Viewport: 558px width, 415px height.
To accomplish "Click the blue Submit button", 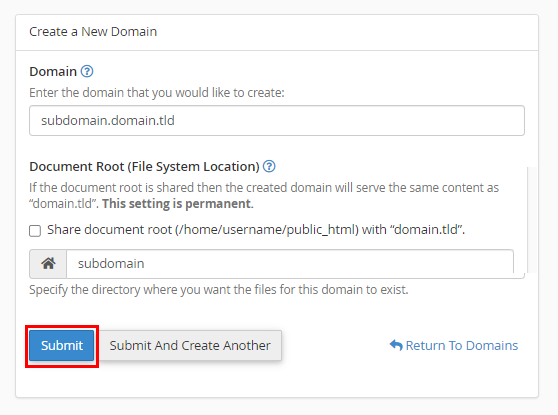I will pos(62,345).
